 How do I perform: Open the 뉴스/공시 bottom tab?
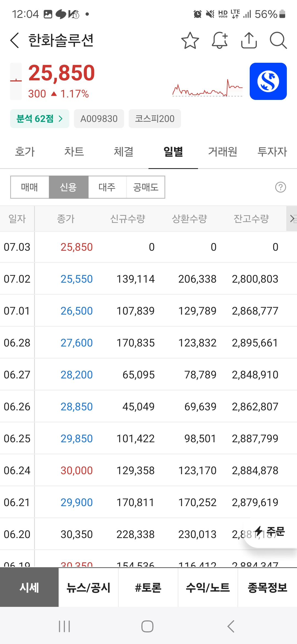tap(89, 588)
